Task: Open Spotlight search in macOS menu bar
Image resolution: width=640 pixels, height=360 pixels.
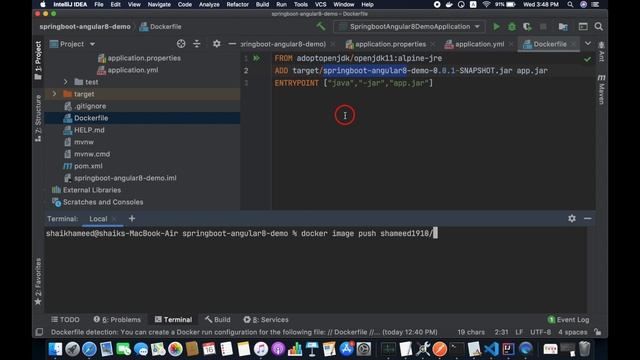Action: pyautogui.click(x=570, y=4)
